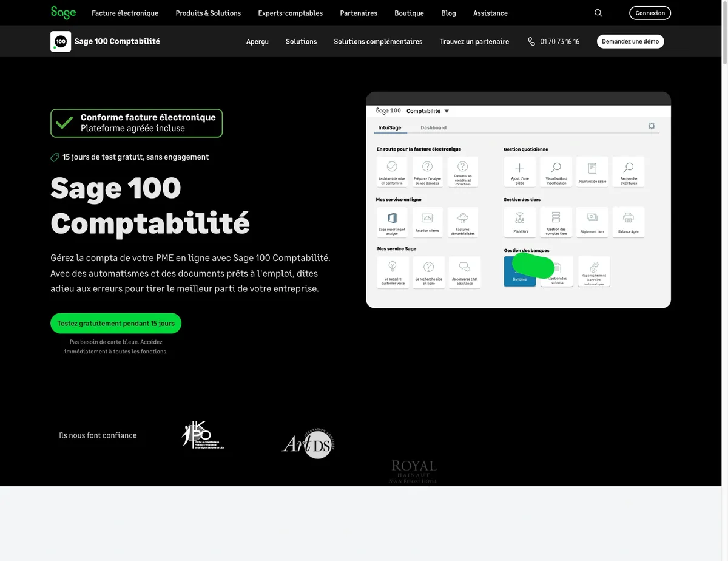Click the Art DS customer logo
The height and width of the screenshot is (561, 728).
(x=308, y=444)
